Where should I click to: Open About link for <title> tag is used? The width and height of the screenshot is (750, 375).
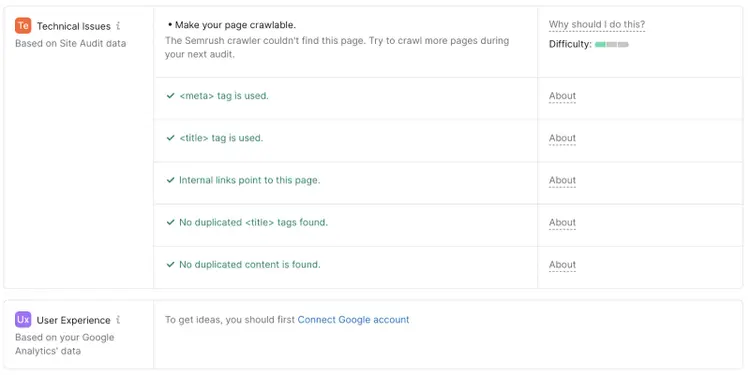[562, 138]
